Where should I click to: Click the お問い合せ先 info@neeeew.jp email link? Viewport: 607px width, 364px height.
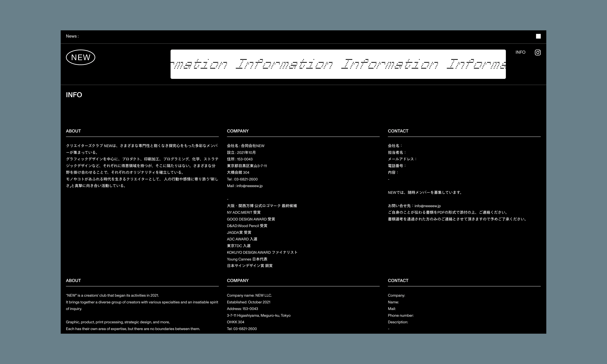tap(427, 206)
